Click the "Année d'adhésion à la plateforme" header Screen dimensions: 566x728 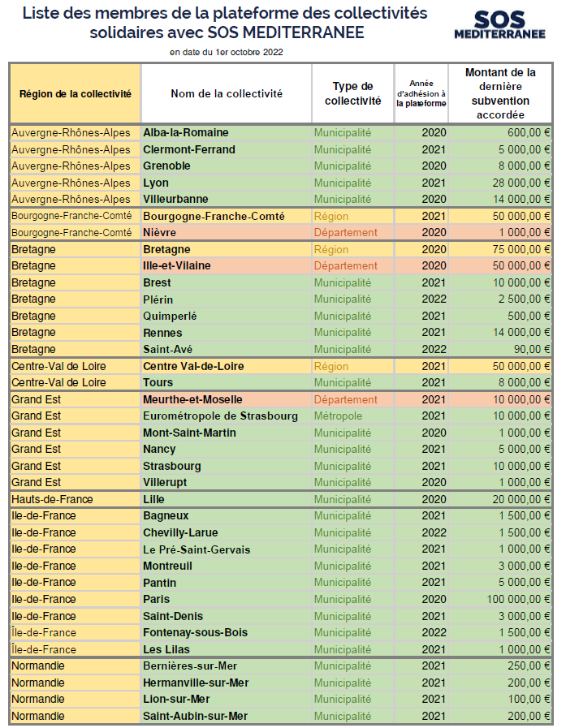coord(421,93)
